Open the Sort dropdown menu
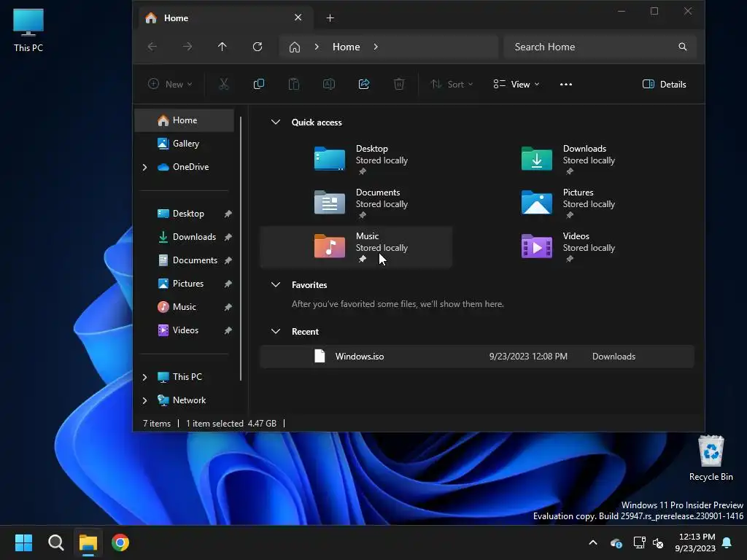This screenshot has width=747, height=560. pyautogui.click(x=451, y=85)
